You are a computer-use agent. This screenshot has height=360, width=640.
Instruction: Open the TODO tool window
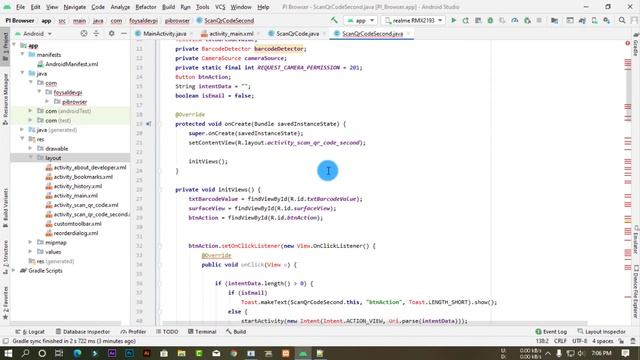click(x=167, y=331)
